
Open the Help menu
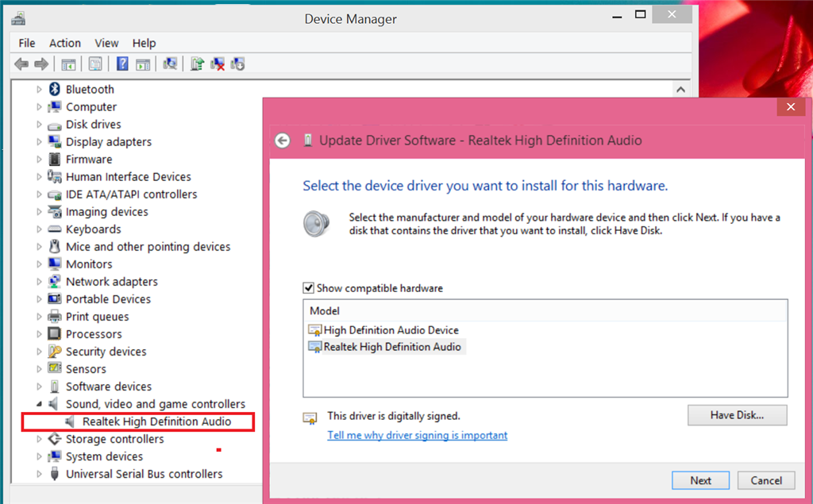(x=144, y=43)
